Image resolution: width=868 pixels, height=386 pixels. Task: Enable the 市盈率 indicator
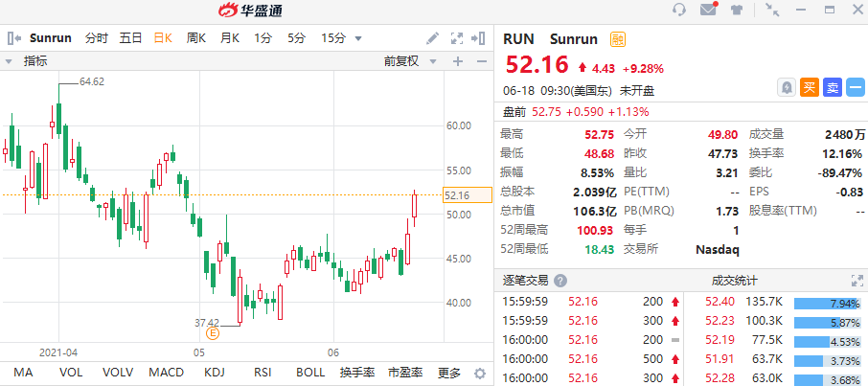pyautogui.click(x=405, y=373)
